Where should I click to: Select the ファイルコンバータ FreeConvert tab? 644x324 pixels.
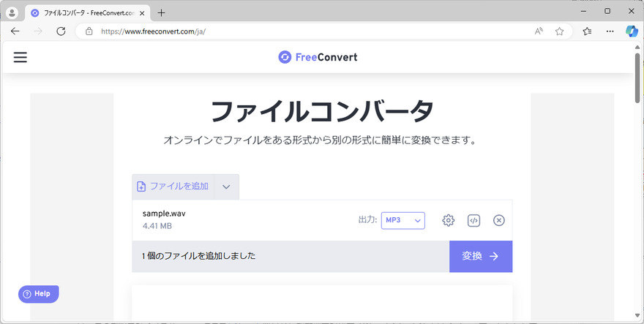[87, 12]
